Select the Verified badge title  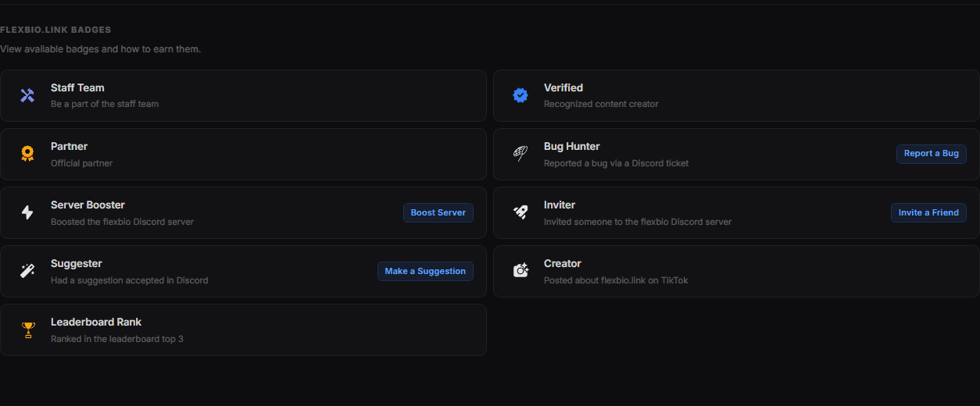563,87
